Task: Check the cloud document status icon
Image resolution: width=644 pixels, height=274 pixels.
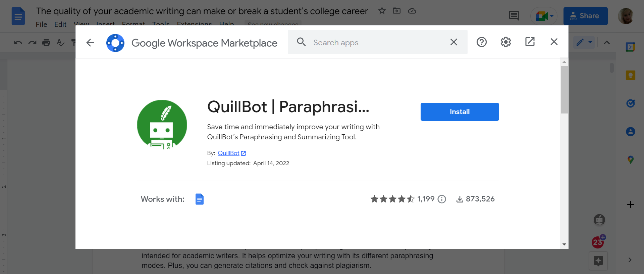Action: click(x=412, y=11)
